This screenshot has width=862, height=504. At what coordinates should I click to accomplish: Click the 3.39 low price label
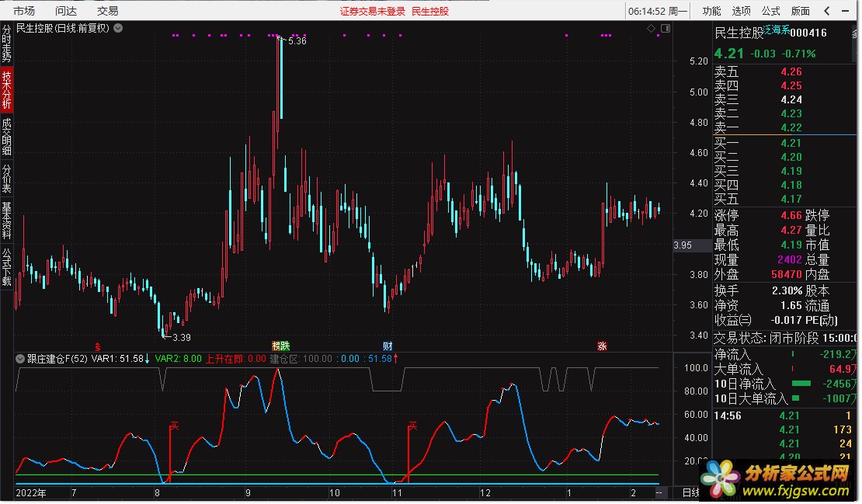(182, 338)
